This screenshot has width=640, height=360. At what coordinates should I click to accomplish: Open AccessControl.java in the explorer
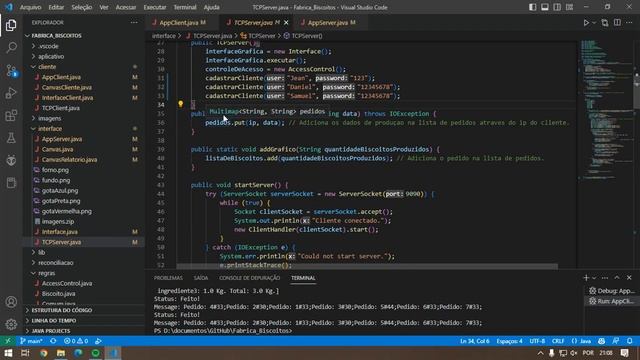(x=67, y=283)
